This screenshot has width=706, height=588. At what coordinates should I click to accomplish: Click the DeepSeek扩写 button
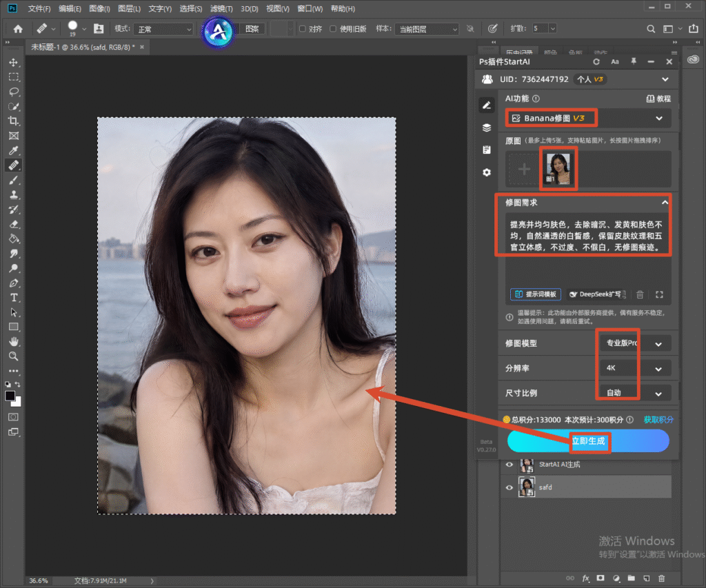[598, 294]
